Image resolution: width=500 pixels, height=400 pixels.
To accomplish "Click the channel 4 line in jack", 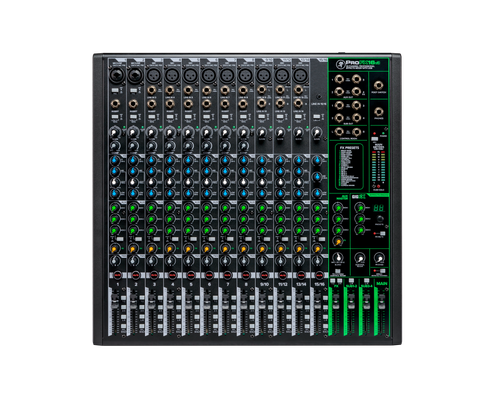I will (170, 90).
